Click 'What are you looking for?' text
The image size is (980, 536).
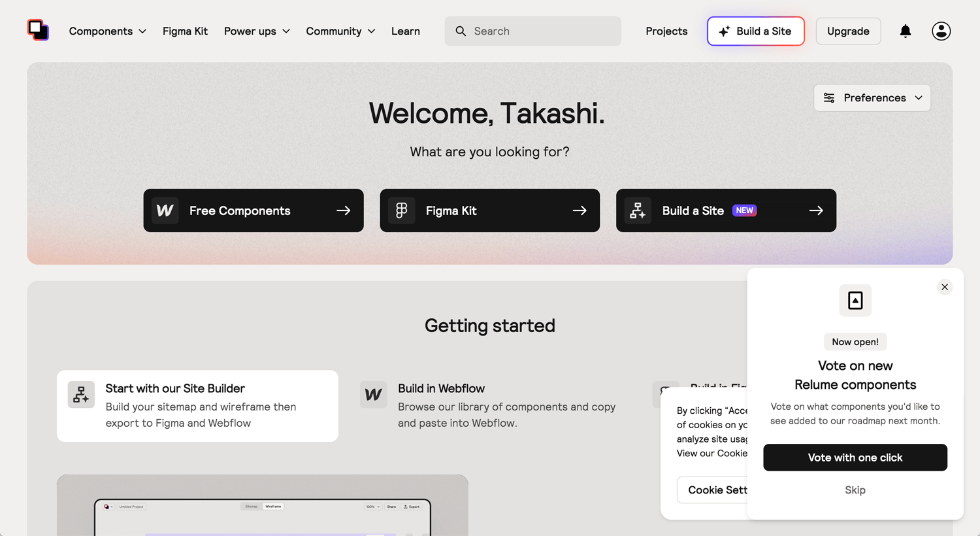coord(490,152)
